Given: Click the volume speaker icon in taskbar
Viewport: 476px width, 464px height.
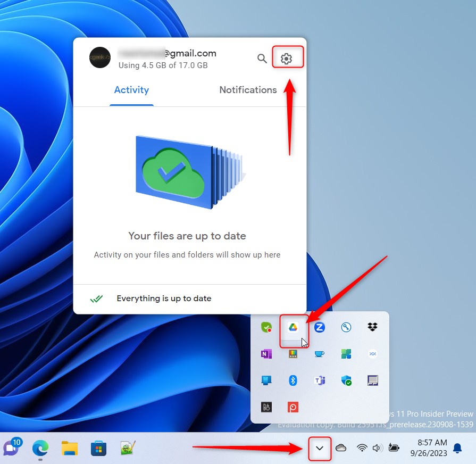Looking at the screenshot, I should (x=377, y=448).
